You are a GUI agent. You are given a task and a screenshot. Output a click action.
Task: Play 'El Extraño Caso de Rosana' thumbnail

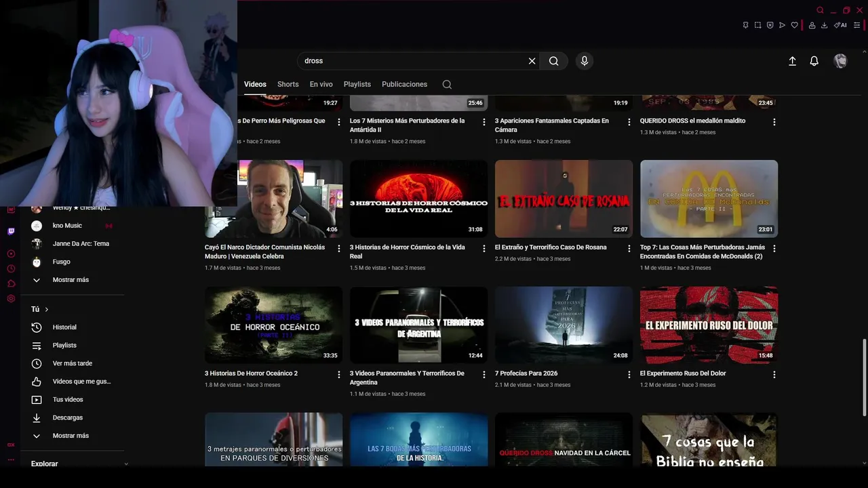point(564,199)
